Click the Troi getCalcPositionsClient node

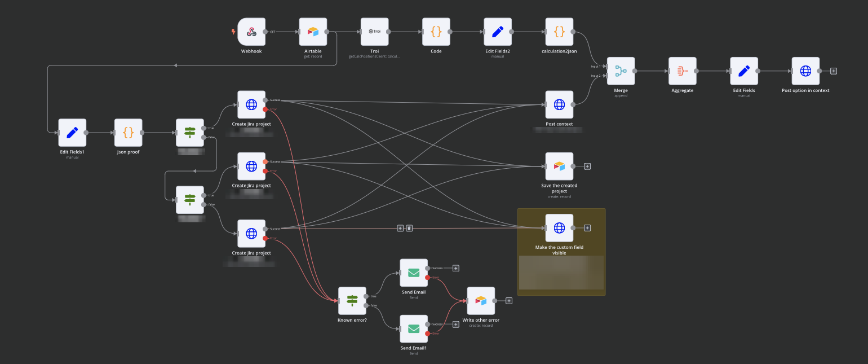pos(375,32)
